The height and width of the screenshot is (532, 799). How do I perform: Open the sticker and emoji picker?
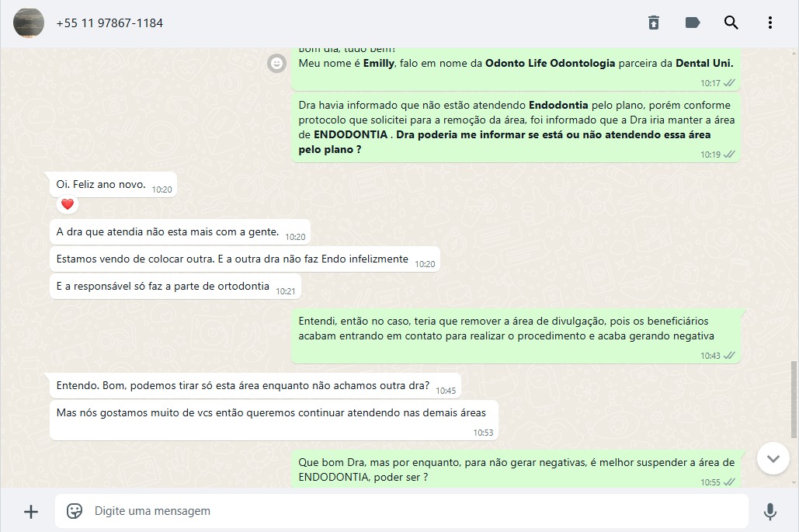pos(75,511)
